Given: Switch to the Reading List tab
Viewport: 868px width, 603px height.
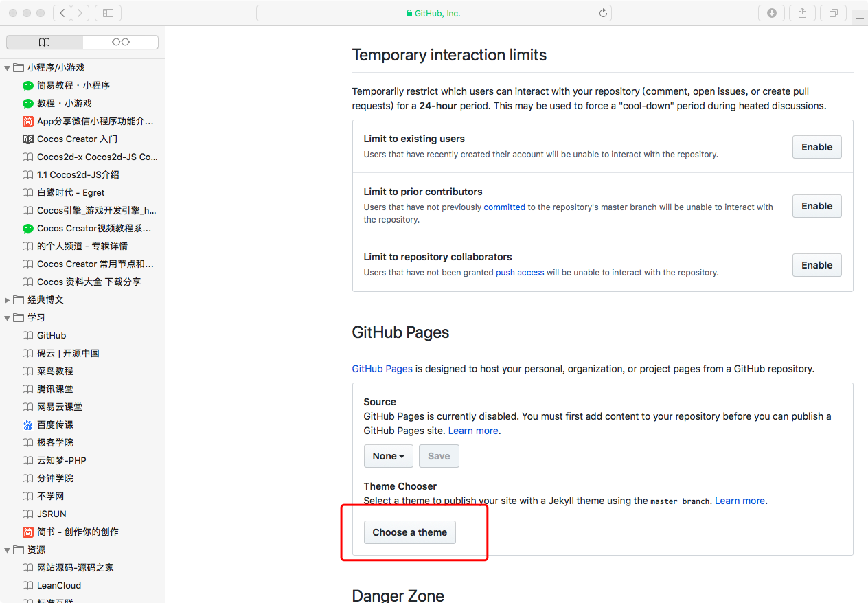Looking at the screenshot, I should 120,43.
